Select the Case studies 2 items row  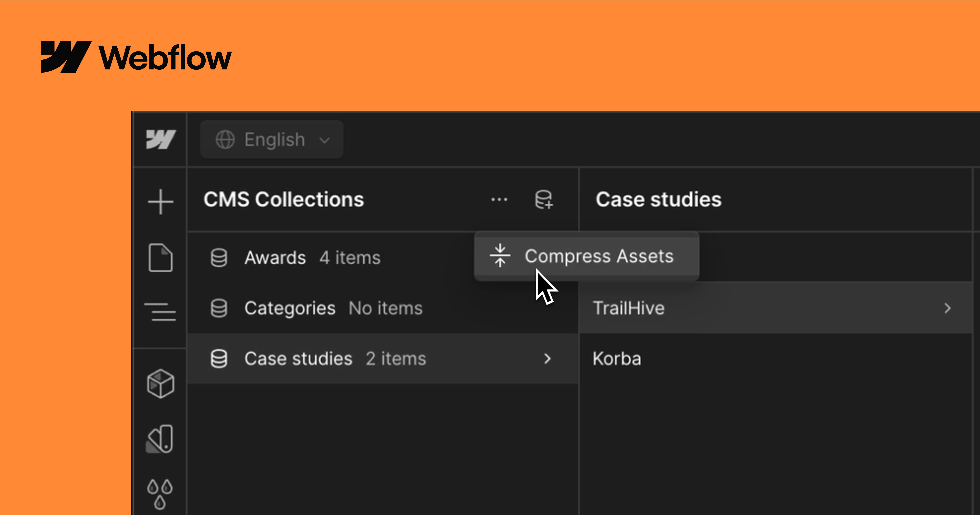click(x=383, y=359)
